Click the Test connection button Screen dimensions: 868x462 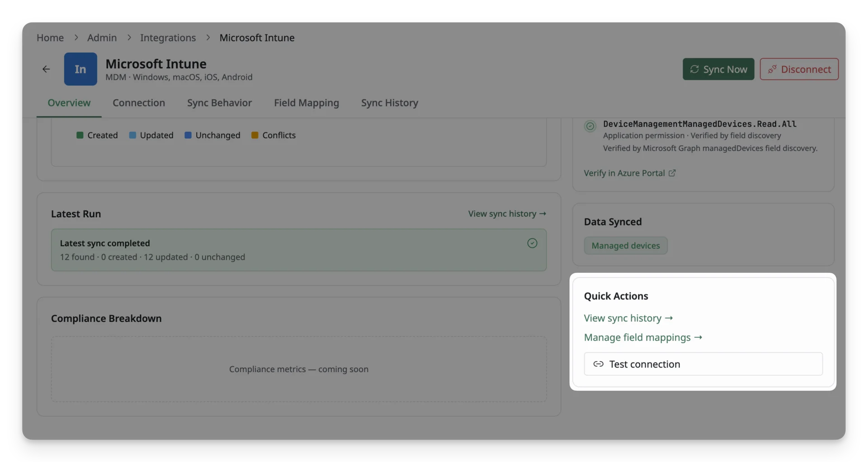(703, 364)
